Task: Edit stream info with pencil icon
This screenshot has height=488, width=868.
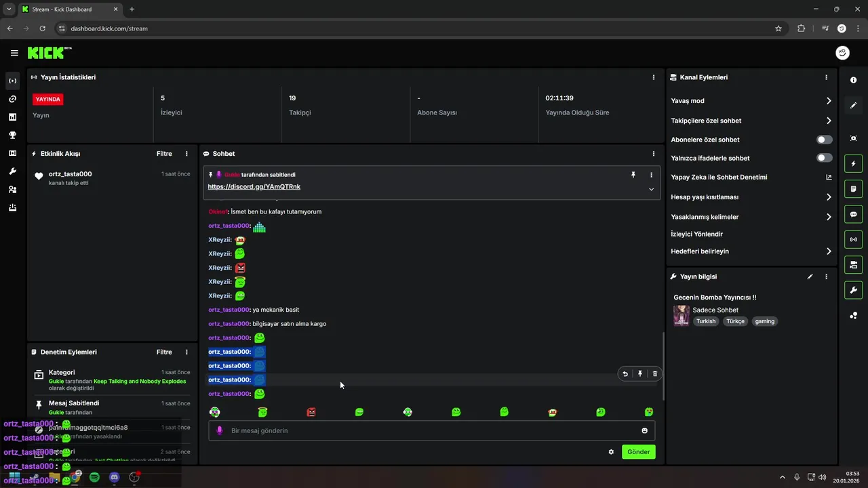Action: click(810, 277)
